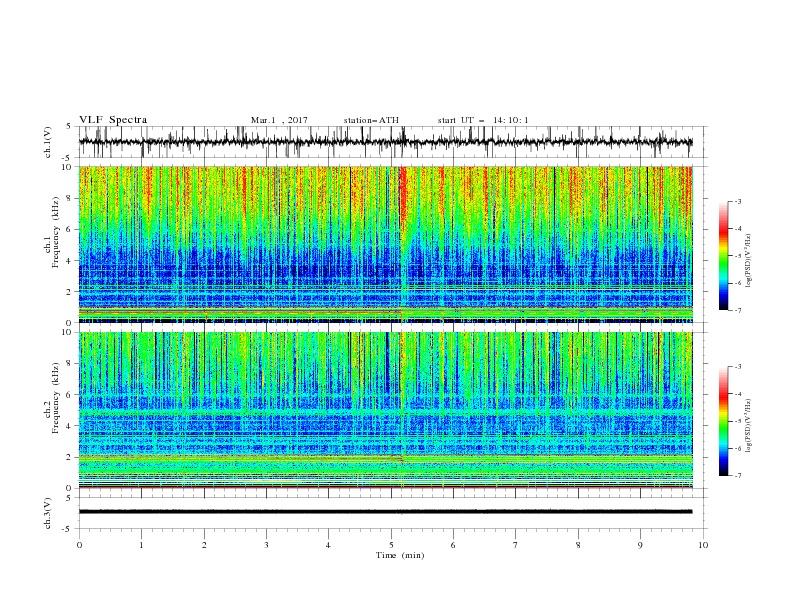792x612 pixels.
Task: Click time-axis tick label "5"
Action: pos(391,545)
